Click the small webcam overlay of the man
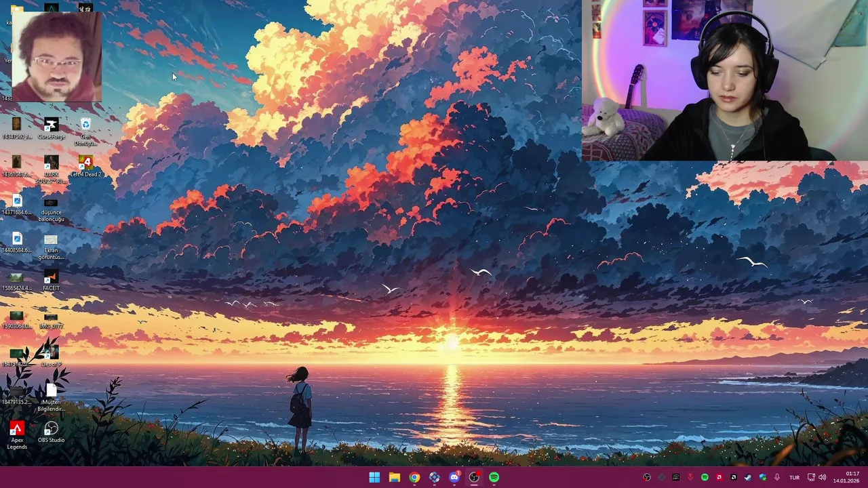 pyautogui.click(x=57, y=57)
